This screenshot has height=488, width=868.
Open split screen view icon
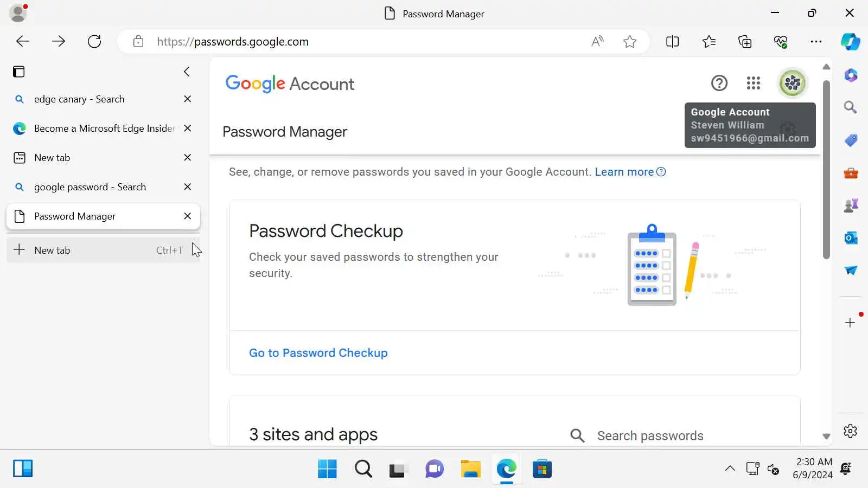click(x=672, y=41)
